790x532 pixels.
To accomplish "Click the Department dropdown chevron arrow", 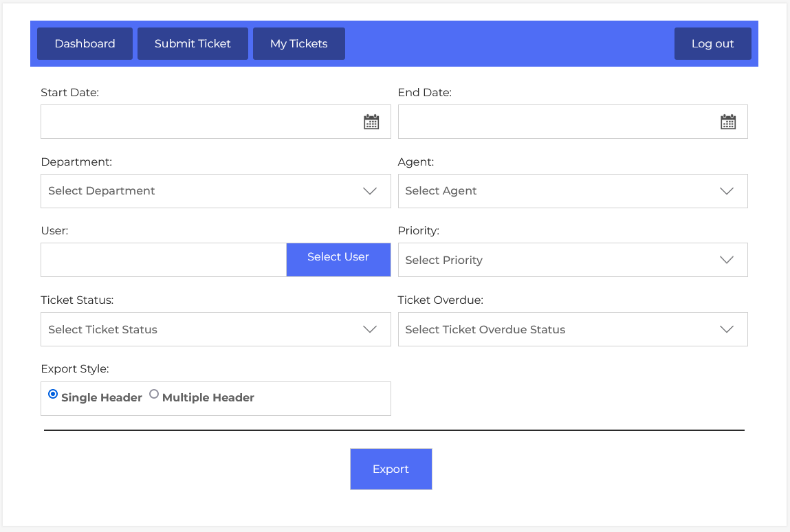I will pyautogui.click(x=370, y=191).
